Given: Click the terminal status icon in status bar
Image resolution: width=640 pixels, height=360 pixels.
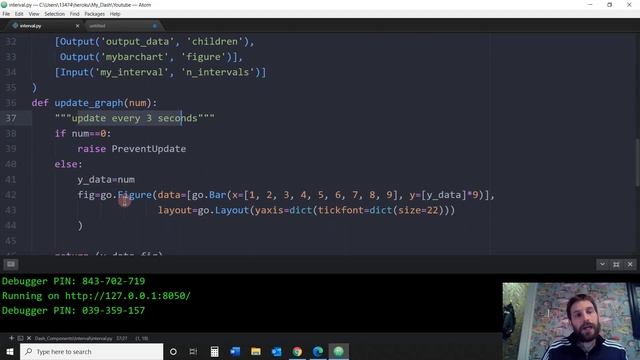Looking at the screenshot, I should click(20, 338).
